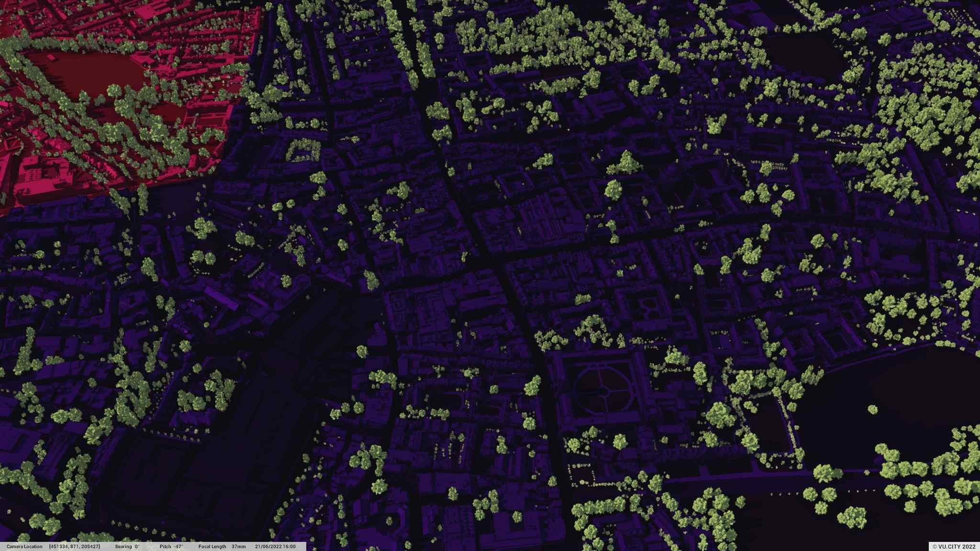Click the Pitch label in status bar
The height and width of the screenshot is (551, 980).
click(166, 546)
